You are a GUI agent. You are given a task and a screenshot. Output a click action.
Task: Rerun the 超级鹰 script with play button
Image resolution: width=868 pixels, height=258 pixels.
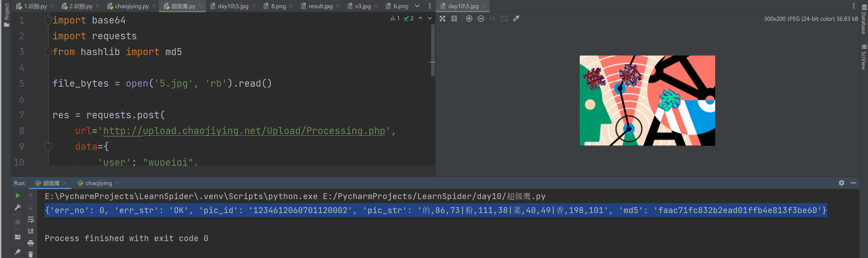pos(18,196)
